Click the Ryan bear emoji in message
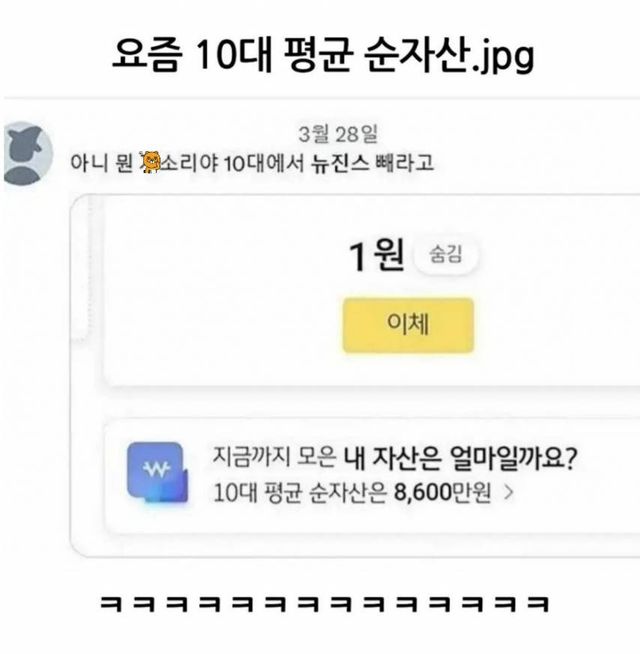 click(x=151, y=162)
